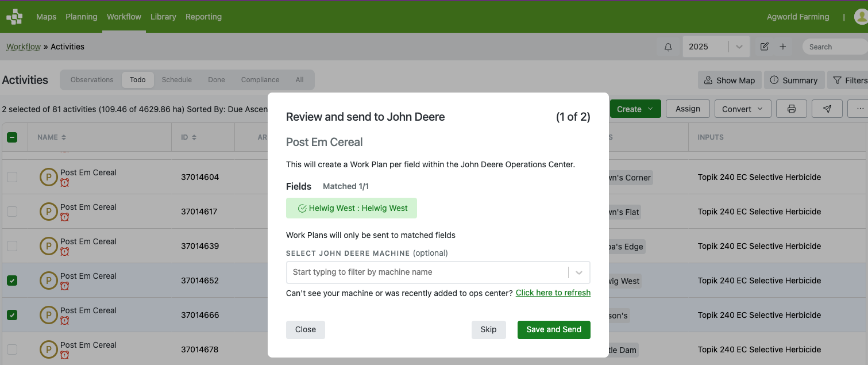This screenshot has height=365, width=868.
Task: Click the Show Map button
Action: coord(730,80)
